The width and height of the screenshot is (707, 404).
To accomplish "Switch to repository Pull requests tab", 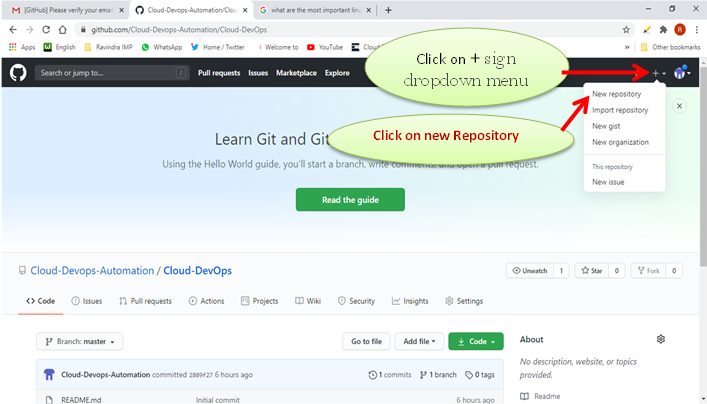I will (145, 301).
